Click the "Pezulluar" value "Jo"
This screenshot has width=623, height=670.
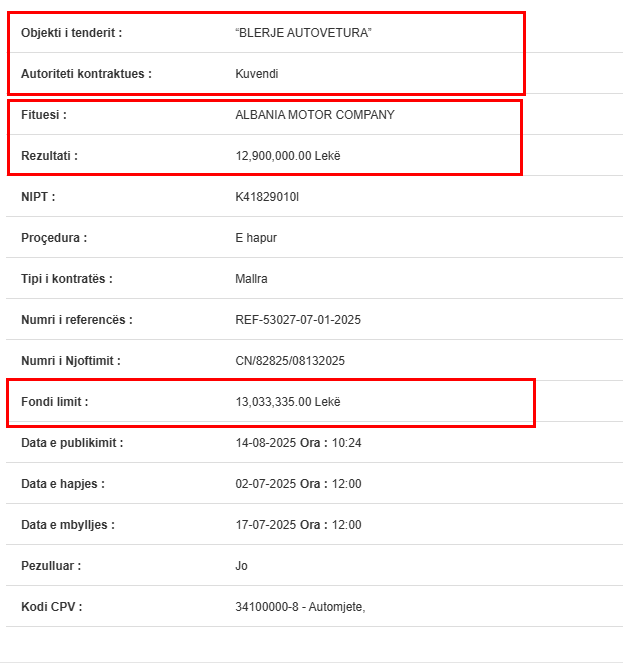(x=241, y=566)
